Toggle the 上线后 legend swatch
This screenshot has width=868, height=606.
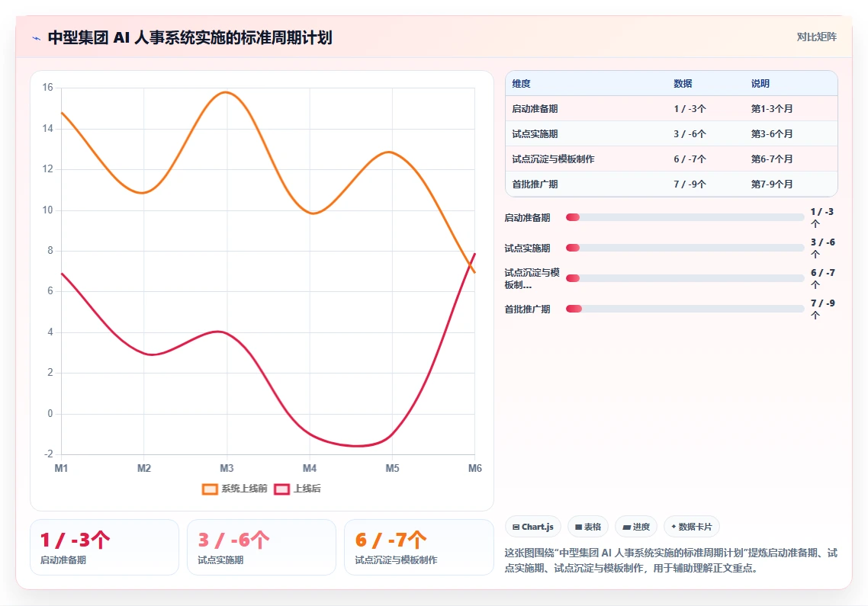tap(281, 489)
